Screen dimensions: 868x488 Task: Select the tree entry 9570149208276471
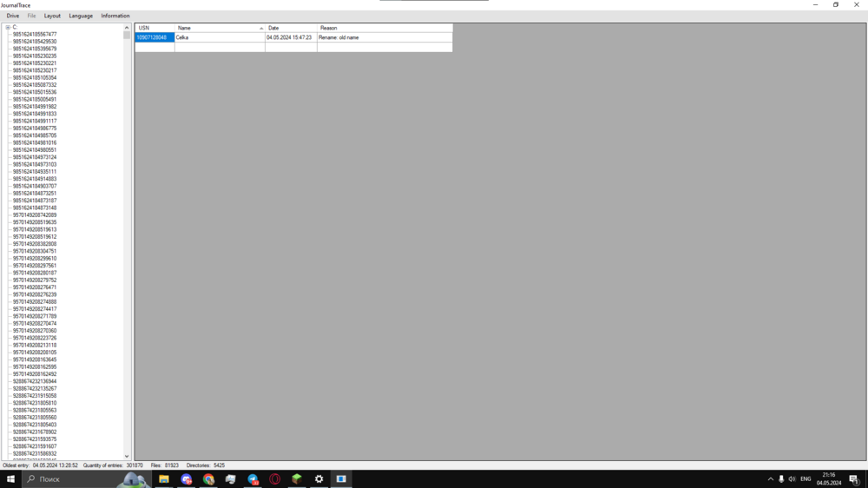pos(35,287)
